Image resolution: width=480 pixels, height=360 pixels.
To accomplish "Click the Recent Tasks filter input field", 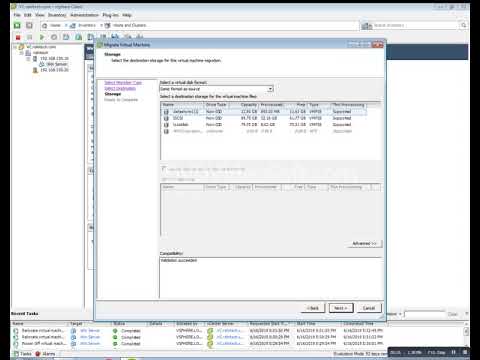I will tap(424, 314).
